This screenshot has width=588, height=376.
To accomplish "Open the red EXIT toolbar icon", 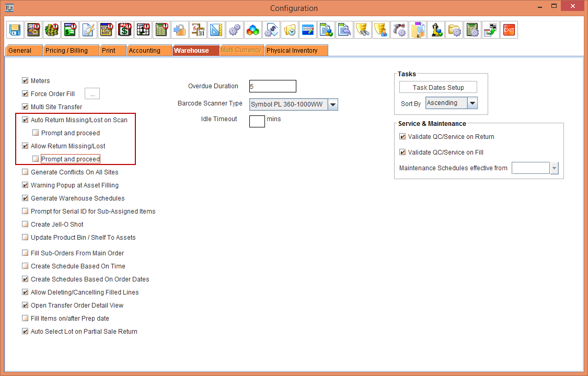I will tap(509, 30).
